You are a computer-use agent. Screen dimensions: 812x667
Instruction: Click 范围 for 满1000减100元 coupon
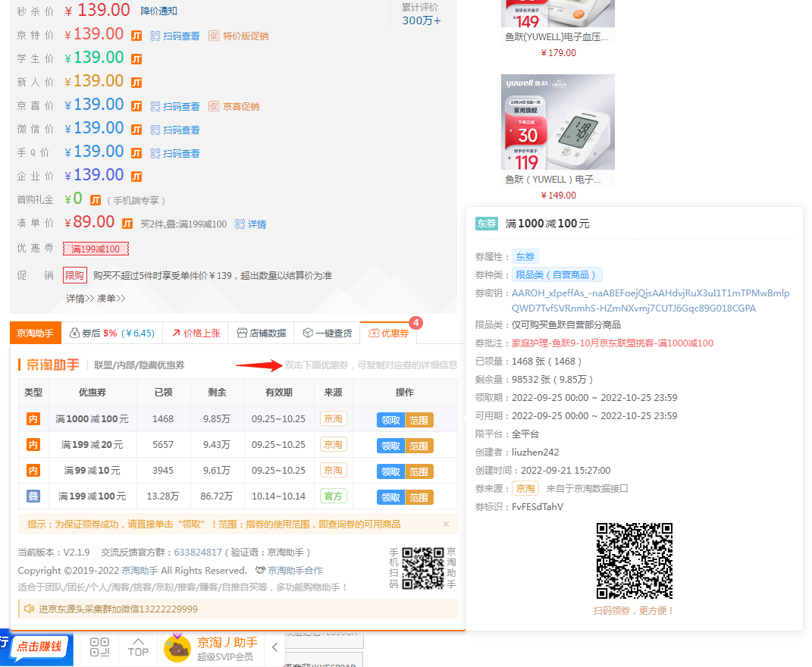tap(419, 420)
